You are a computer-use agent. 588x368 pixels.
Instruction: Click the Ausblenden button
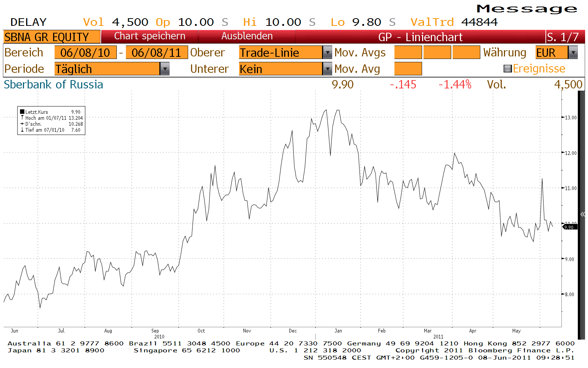(248, 36)
